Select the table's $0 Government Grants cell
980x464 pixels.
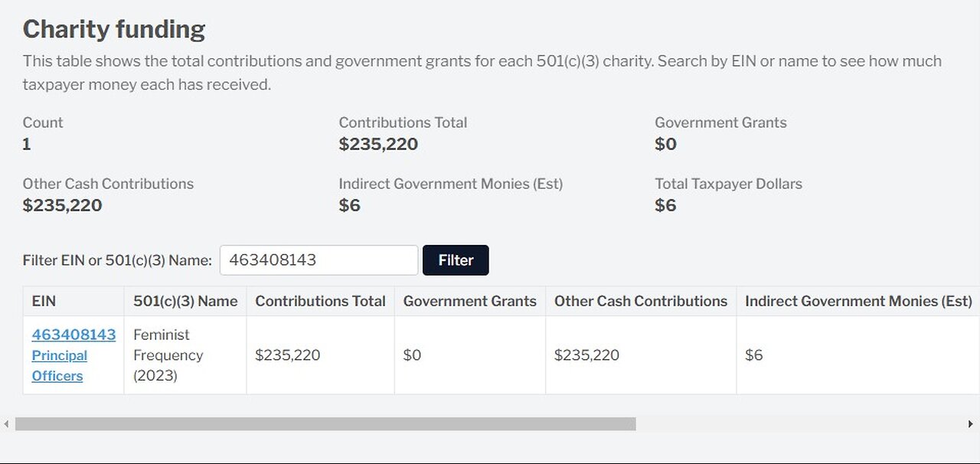click(x=413, y=355)
